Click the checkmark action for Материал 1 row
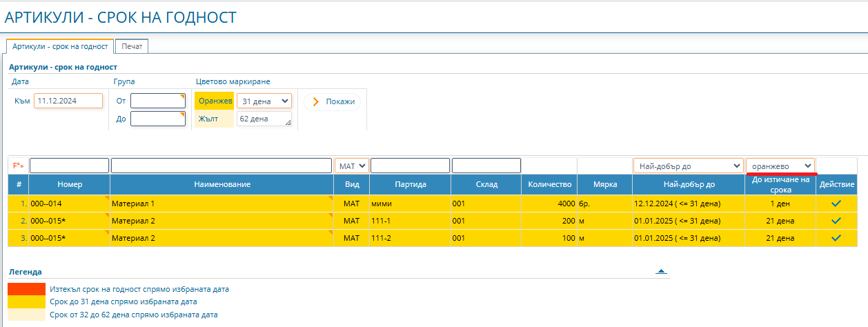Screen dimensions: 868x327 [x=836, y=204]
